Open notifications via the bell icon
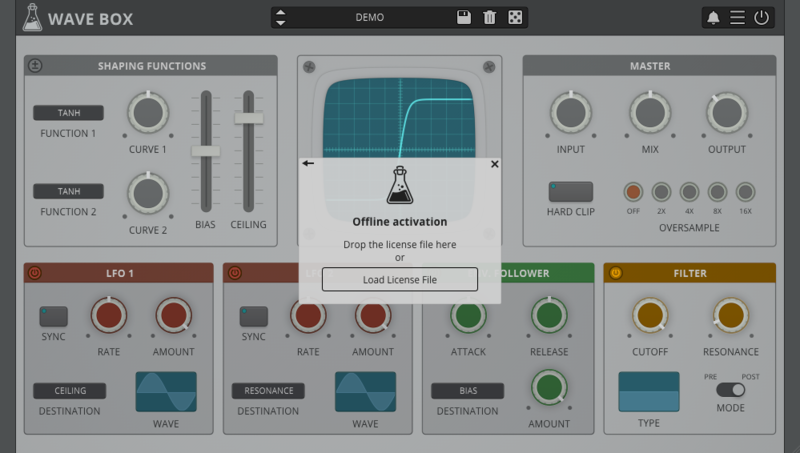The width and height of the screenshot is (800, 453). coord(713,18)
